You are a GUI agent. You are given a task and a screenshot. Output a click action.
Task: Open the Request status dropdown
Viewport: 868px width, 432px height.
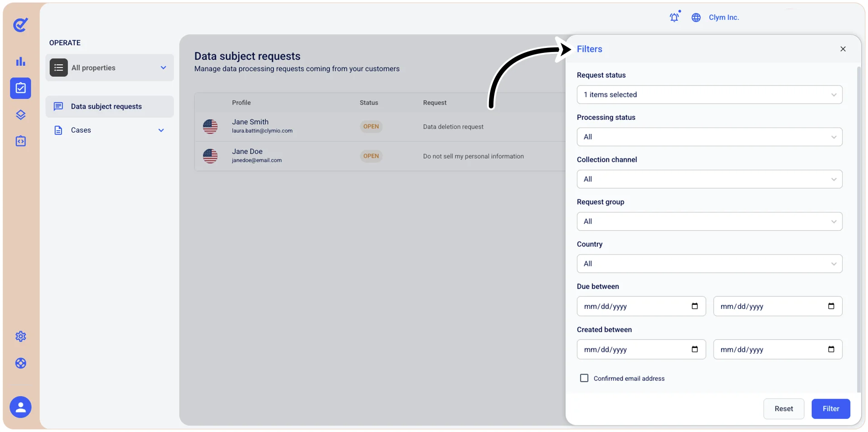pyautogui.click(x=709, y=95)
